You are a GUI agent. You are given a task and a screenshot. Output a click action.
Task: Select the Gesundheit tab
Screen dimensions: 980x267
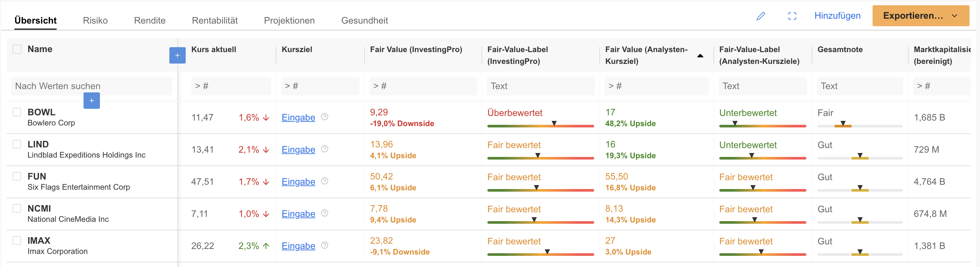point(365,20)
